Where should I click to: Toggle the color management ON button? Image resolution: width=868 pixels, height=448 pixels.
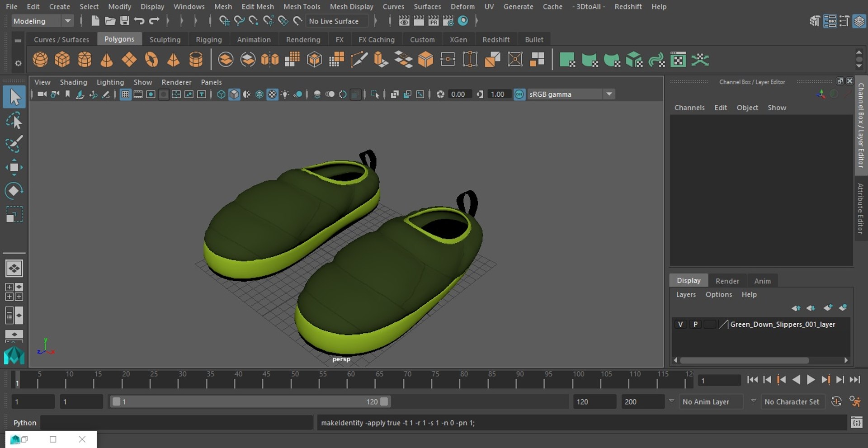(x=519, y=94)
